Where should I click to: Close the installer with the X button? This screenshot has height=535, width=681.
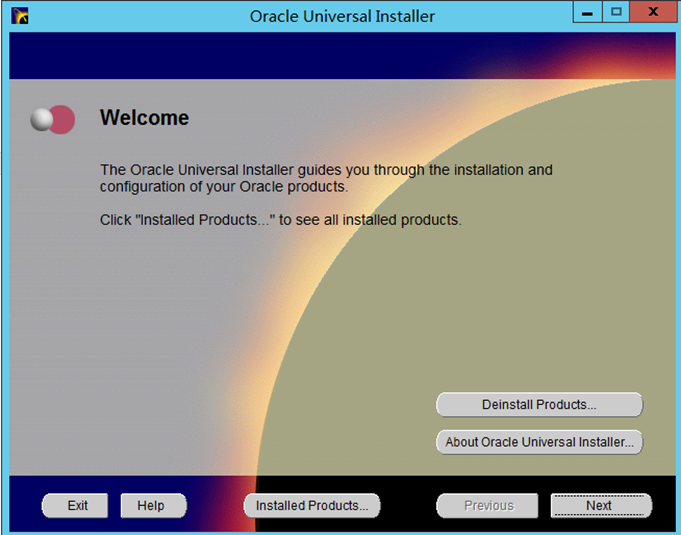[653, 12]
